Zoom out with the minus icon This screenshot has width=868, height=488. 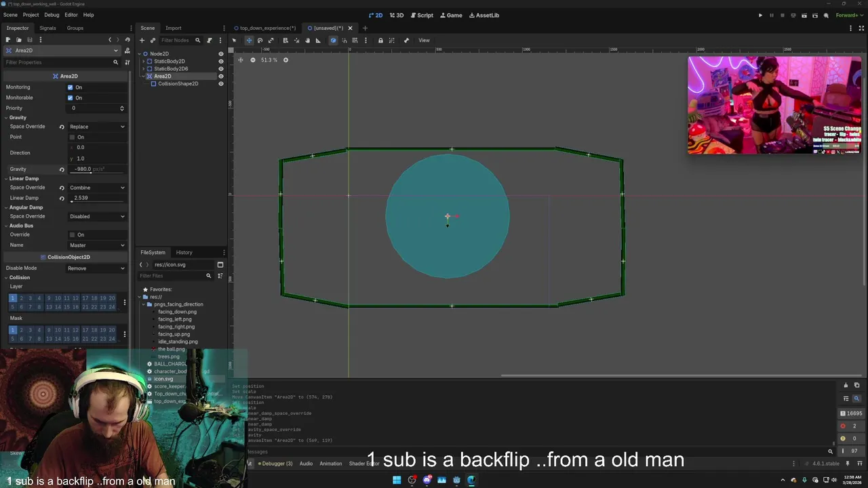(x=253, y=60)
